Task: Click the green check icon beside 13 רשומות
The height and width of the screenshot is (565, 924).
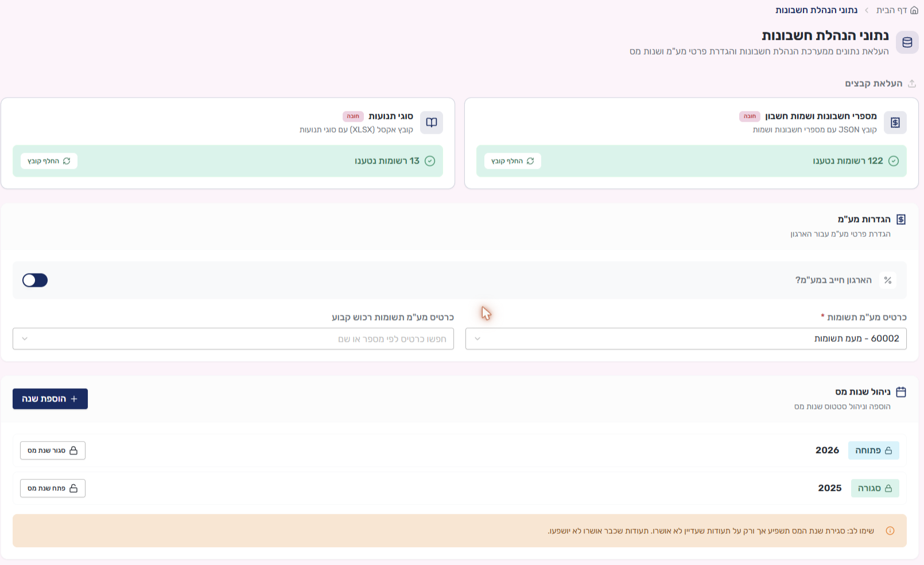Action: (430, 161)
